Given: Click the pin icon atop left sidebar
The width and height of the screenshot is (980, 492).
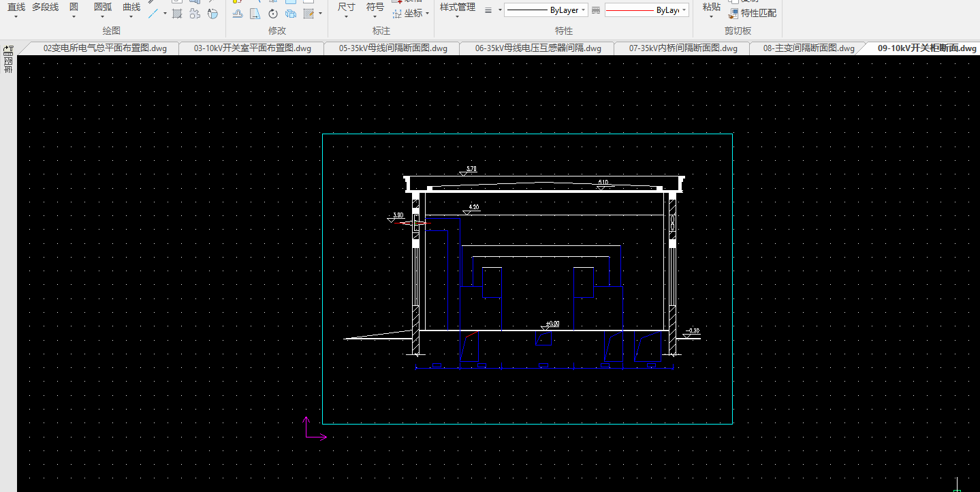Looking at the screenshot, I should click(8, 50).
